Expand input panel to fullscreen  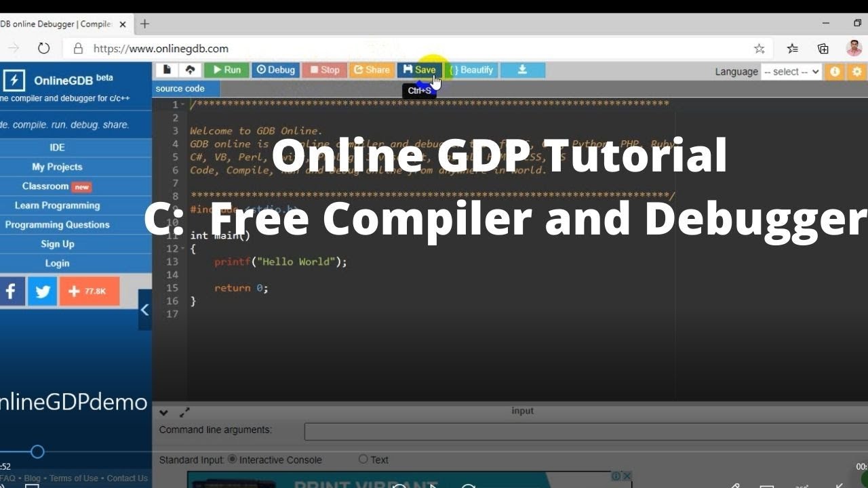pos(184,412)
